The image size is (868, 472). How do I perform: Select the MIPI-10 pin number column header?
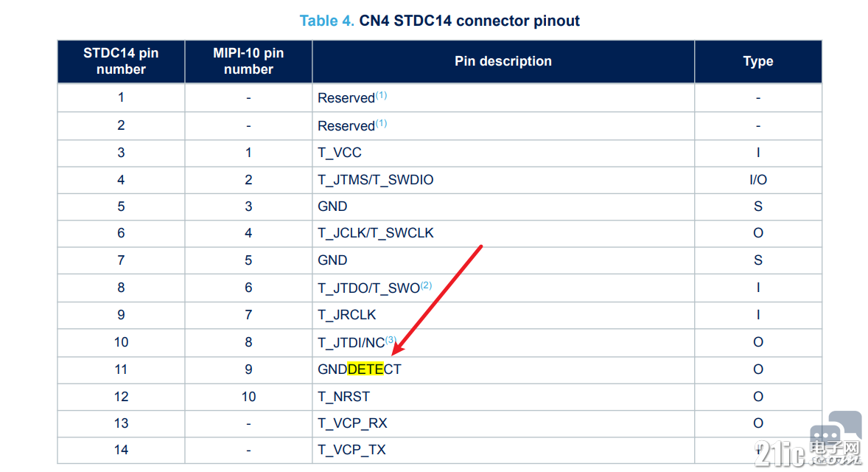pyautogui.click(x=248, y=61)
